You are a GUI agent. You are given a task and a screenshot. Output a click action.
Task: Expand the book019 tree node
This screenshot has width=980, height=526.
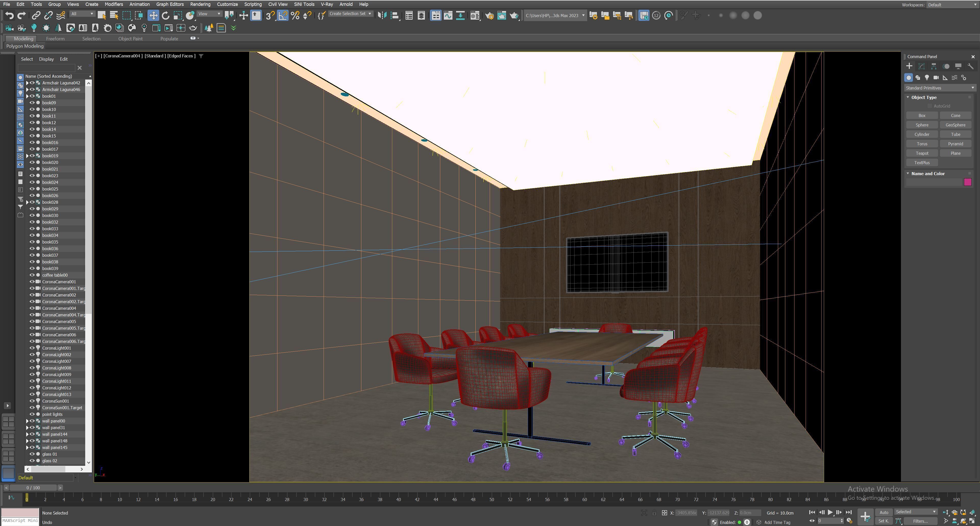point(27,156)
